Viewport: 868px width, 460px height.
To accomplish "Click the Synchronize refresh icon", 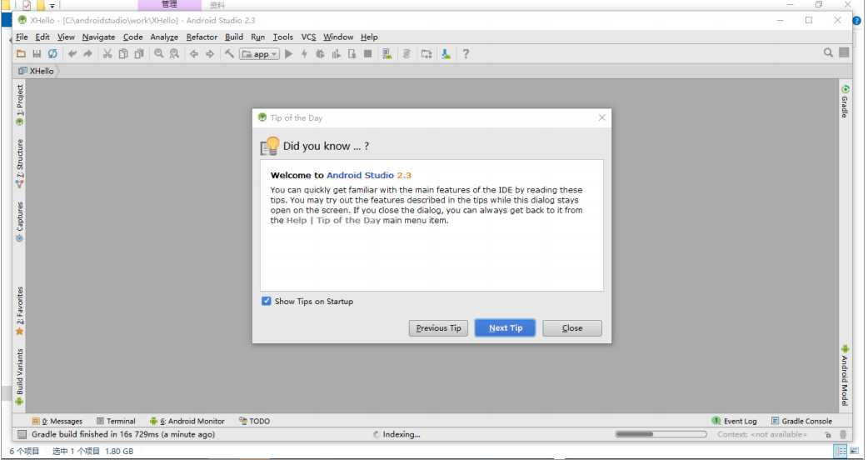I will 52,53.
